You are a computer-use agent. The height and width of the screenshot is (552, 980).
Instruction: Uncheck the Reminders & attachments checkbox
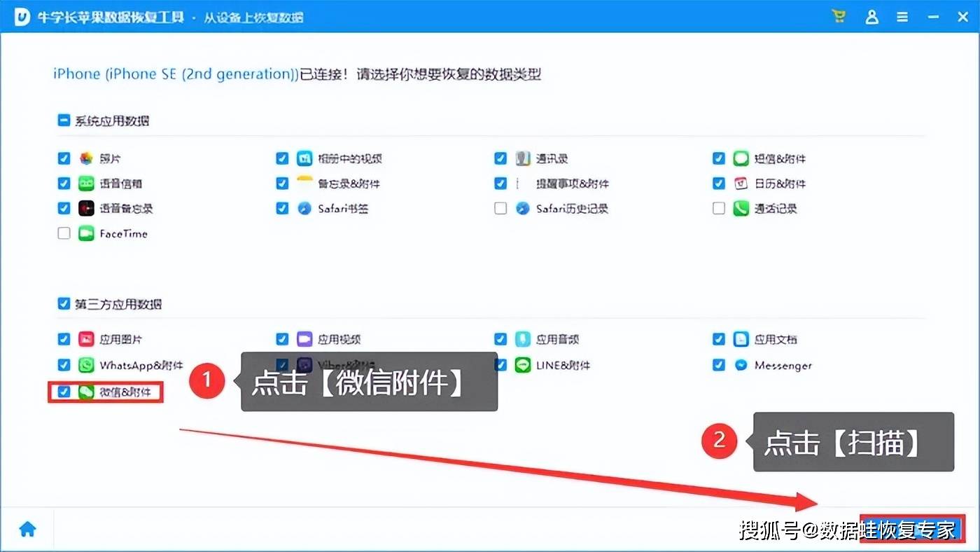500,184
